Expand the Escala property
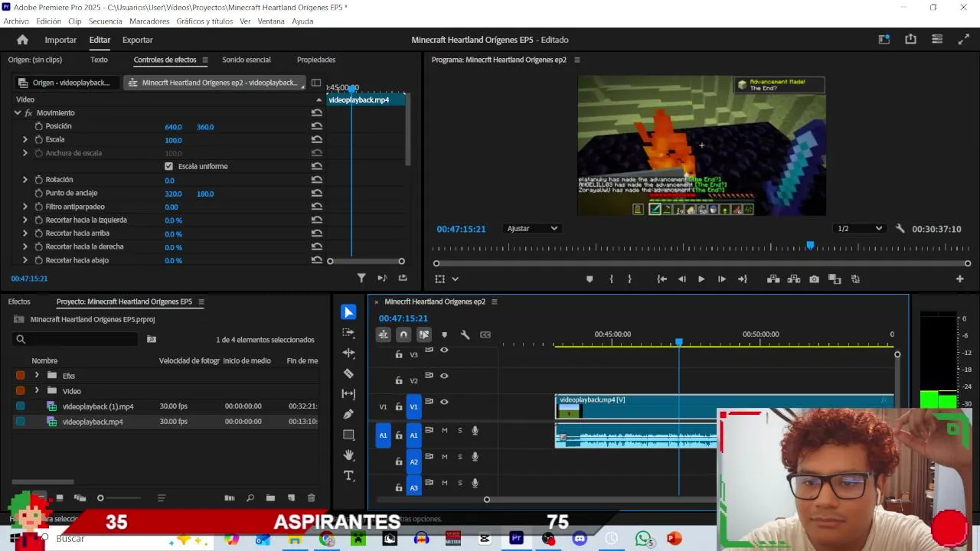980x551 pixels. (24, 139)
